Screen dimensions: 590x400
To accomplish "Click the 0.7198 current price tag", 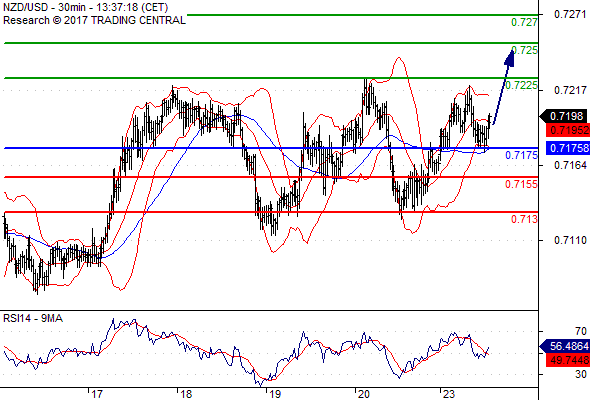I will [564, 116].
